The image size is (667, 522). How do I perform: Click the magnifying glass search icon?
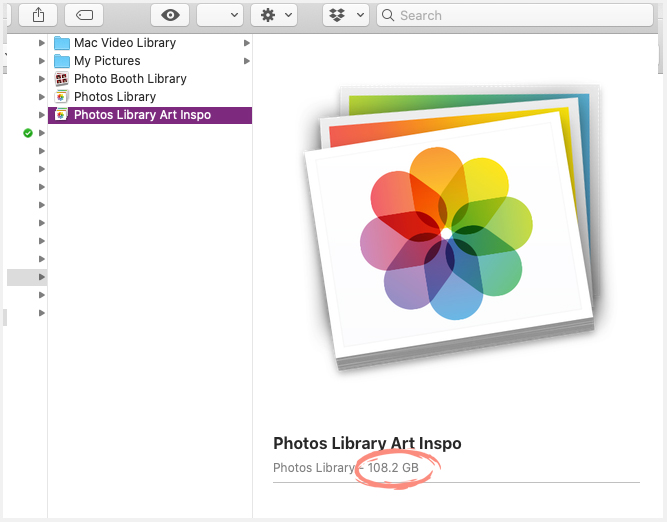point(388,15)
